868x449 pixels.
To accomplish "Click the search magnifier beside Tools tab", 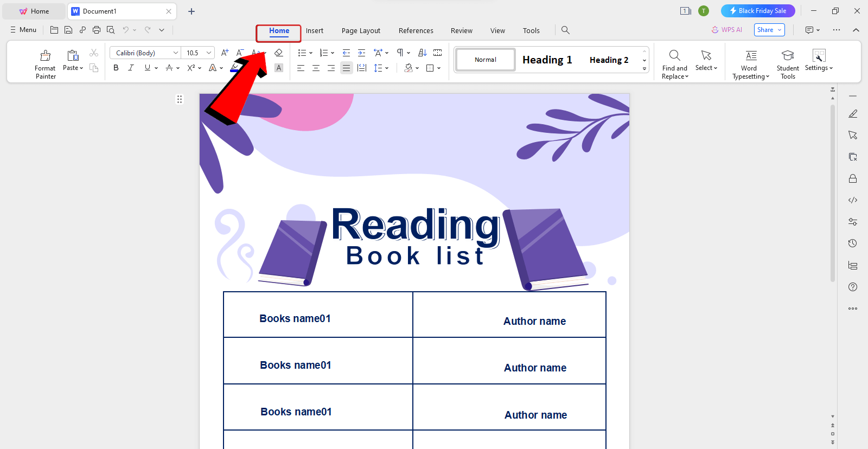I will point(565,30).
